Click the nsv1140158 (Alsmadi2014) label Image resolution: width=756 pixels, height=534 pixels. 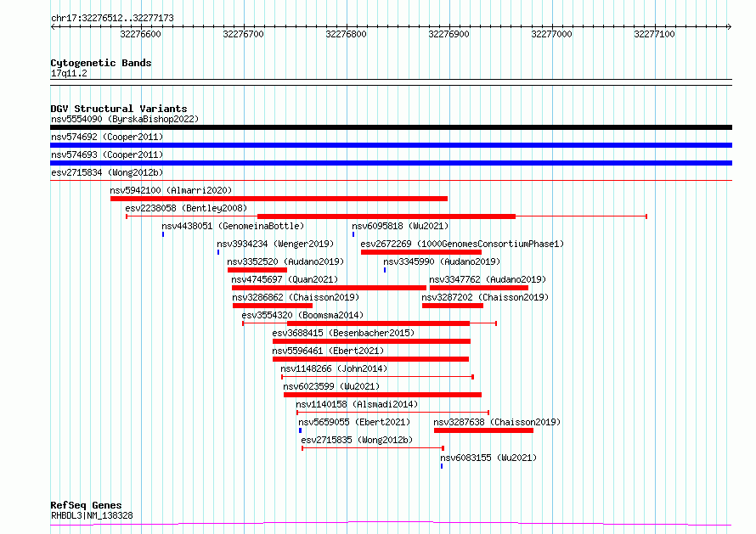click(357, 404)
